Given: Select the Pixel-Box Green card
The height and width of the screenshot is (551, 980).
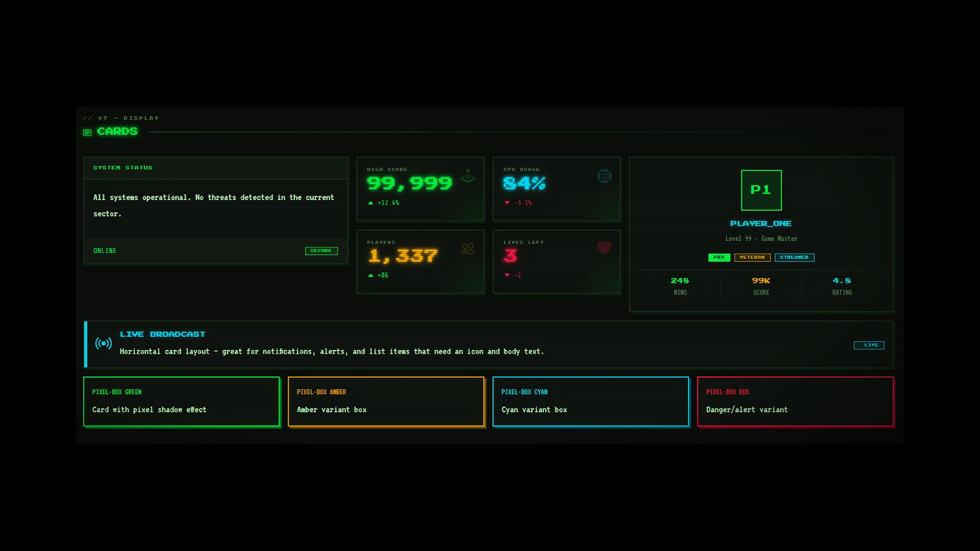Looking at the screenshot, I should point(181,402).
